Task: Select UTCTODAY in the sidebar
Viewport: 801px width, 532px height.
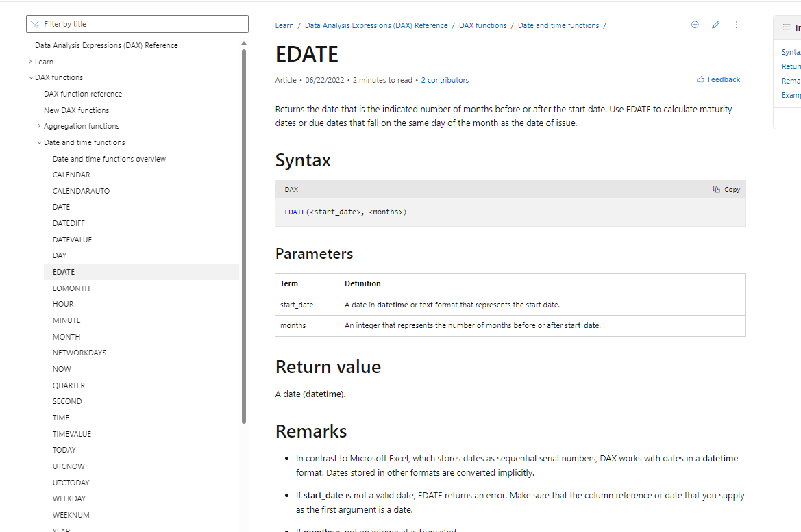Action: [x=71, y=483]
